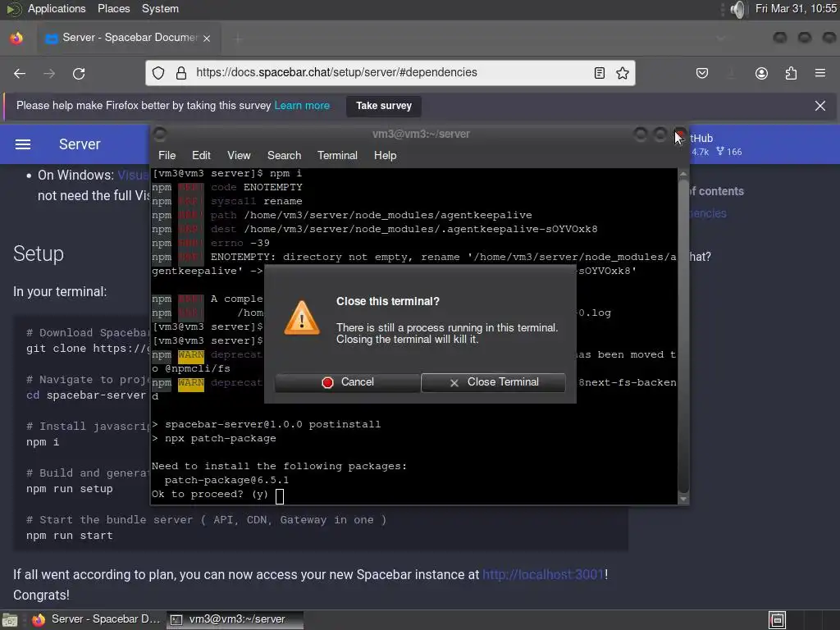Follow the Learn more survey link
This screenshot has height=630, width=840.
pos(302,106)
